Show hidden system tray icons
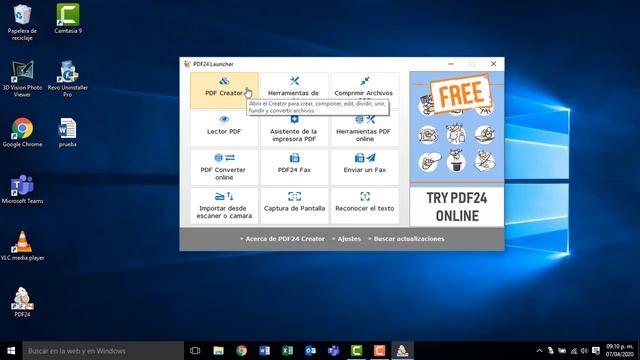640x360 pixels. 539,351
